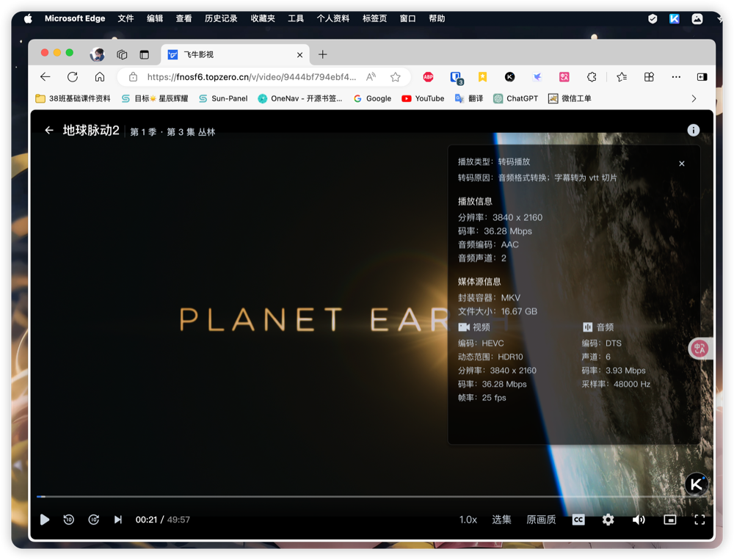
Task: Open Sun-Panel bookmark
Action: click(x=223, y=98)
